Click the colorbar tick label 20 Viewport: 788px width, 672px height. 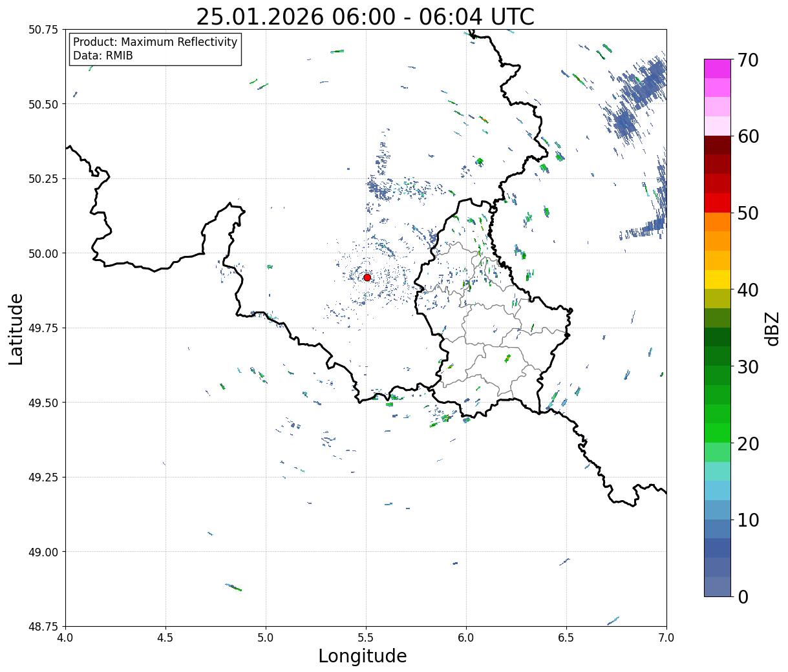748,444
